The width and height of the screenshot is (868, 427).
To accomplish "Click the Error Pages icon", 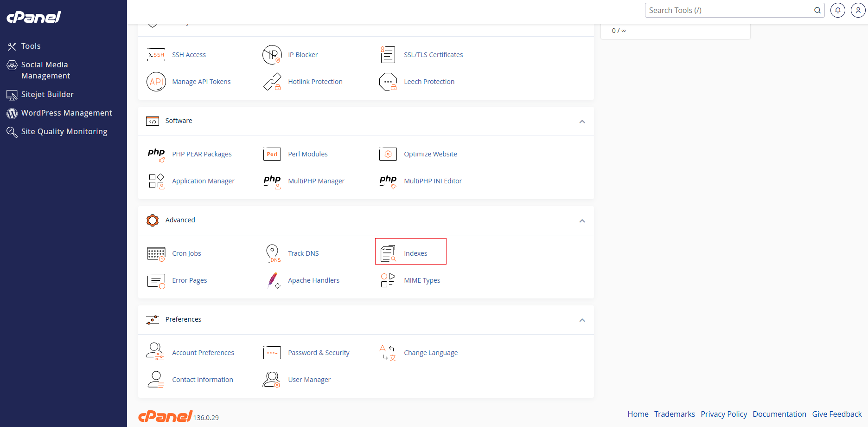I will click(156, 281).
